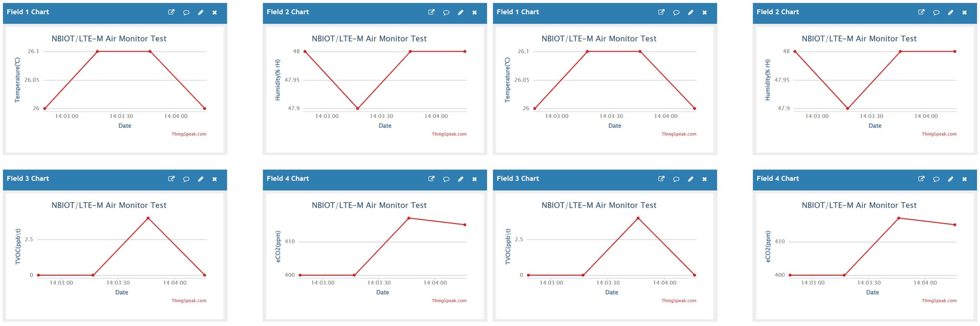980x326 pixels.
Task: Open ThingSpeak.com link in second eCO2 chart
Action: coord(939,300)
